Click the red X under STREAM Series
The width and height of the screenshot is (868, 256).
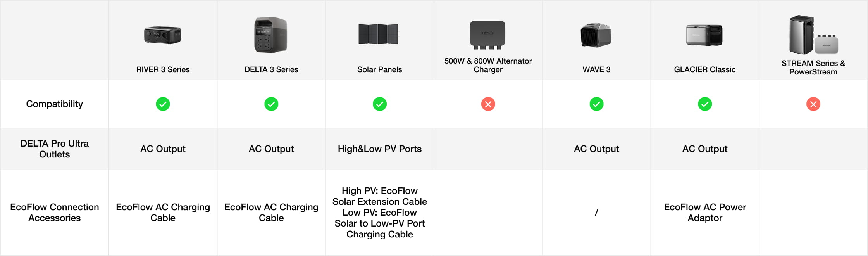[x=813, y=104]
